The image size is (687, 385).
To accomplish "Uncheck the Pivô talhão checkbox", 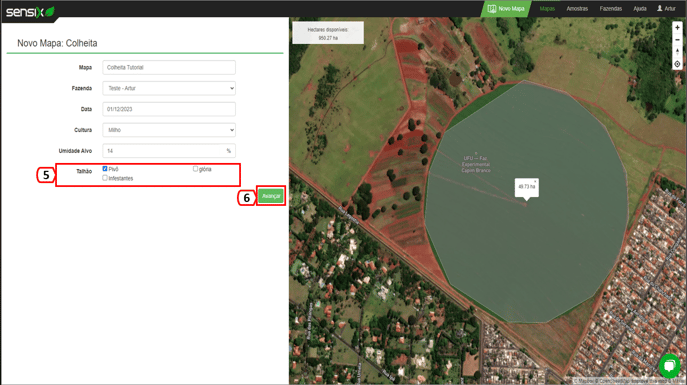I will (105, 169).
